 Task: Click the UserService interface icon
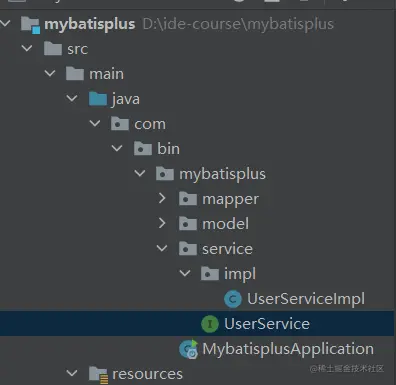(210, 324)
